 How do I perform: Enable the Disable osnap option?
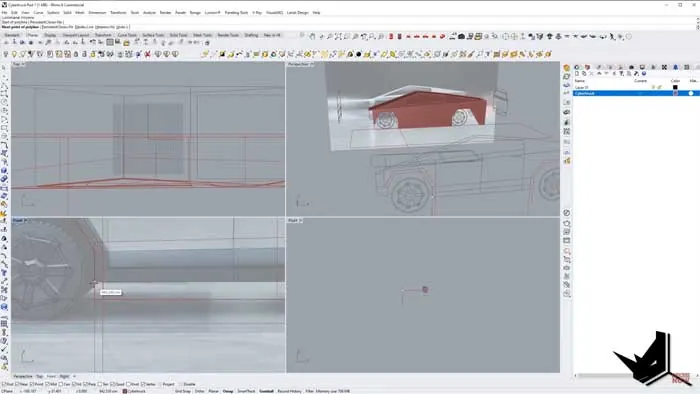(188, 384)
